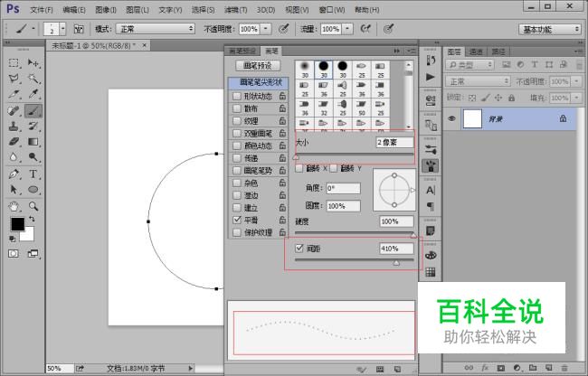Select the Ellipse shape tool
This screenshot has width=588, height=376.
pos(33,190)
